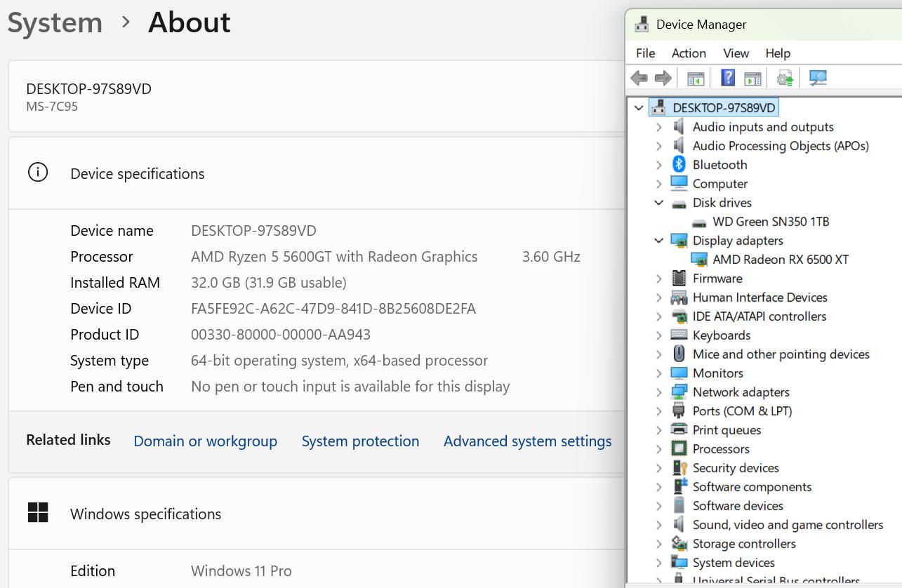The width and height of the screenshot is (902, 588).
Task: Click the Action Pane toolbar icon
Action: coord(752,79)
